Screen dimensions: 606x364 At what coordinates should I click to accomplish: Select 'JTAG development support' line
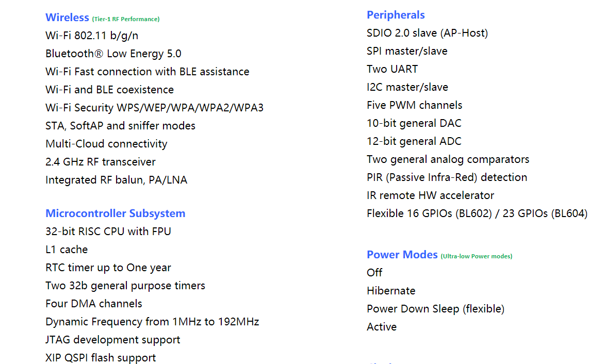[113, 340]
